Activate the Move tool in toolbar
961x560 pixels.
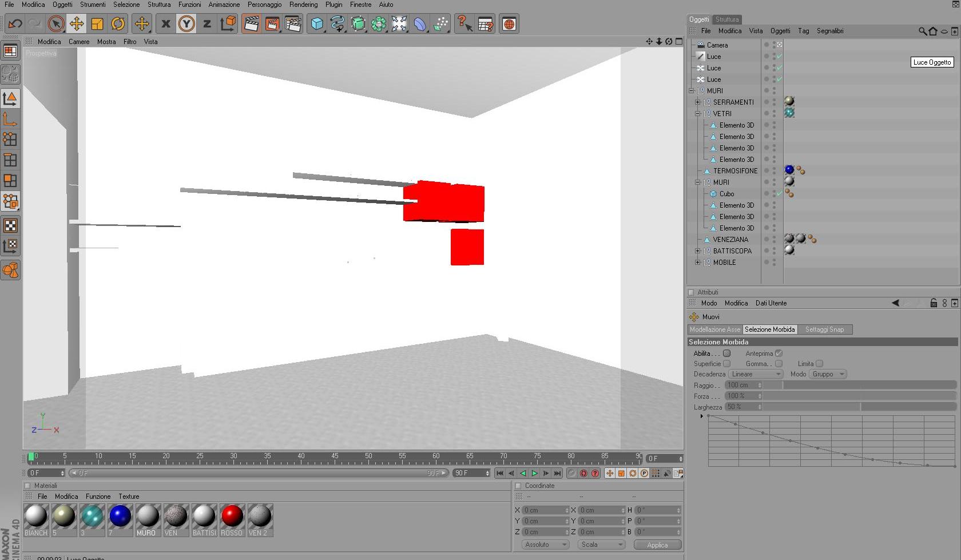(77, 24)
